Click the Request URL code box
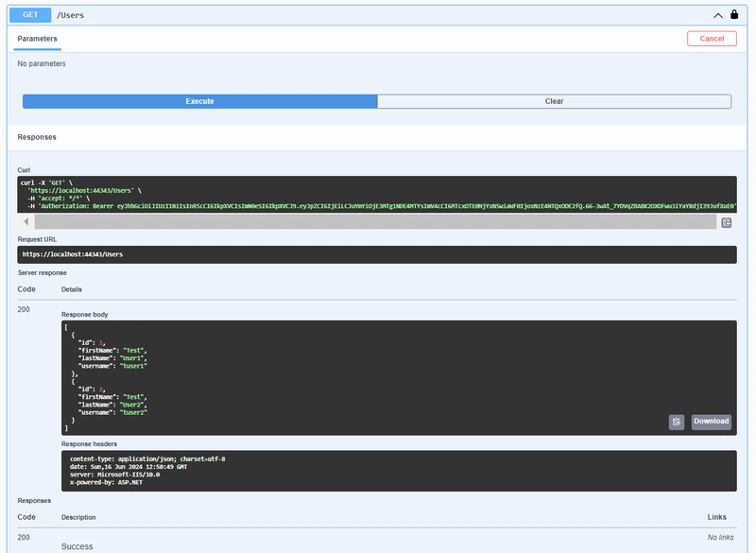This screenshot has width=756, height=553. [x=376, y=254]
